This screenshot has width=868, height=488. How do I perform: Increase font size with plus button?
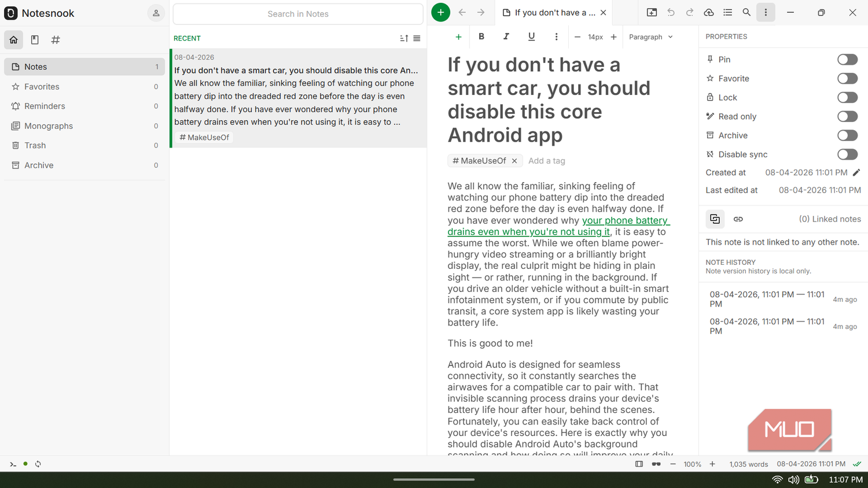tap(613, 37)
